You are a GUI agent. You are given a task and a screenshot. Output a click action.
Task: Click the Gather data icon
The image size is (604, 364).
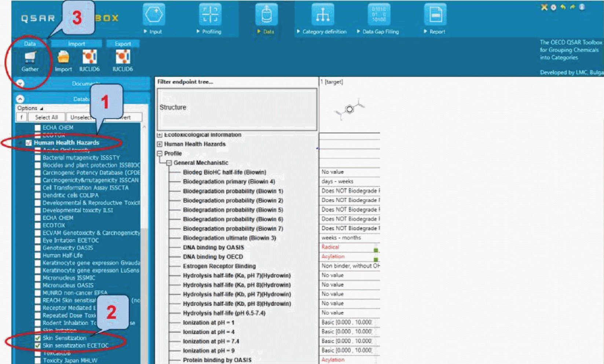30,57
